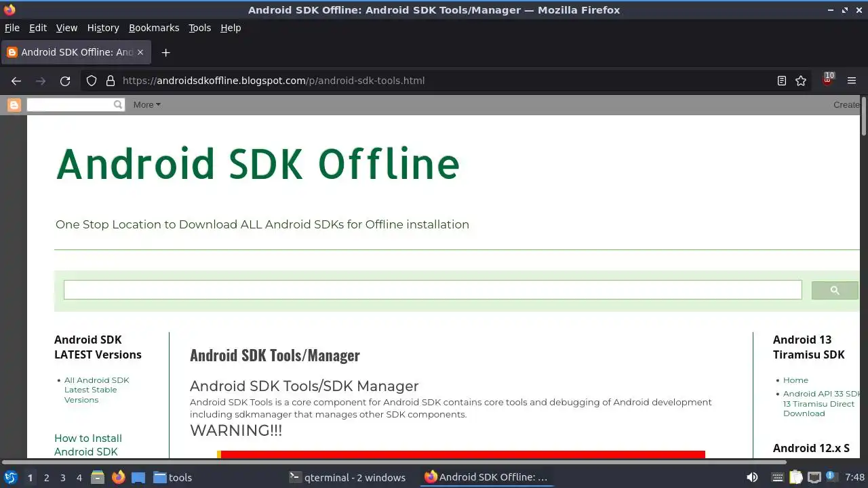Reload the current page
This screenshot has height=488, width=868.
65,81
